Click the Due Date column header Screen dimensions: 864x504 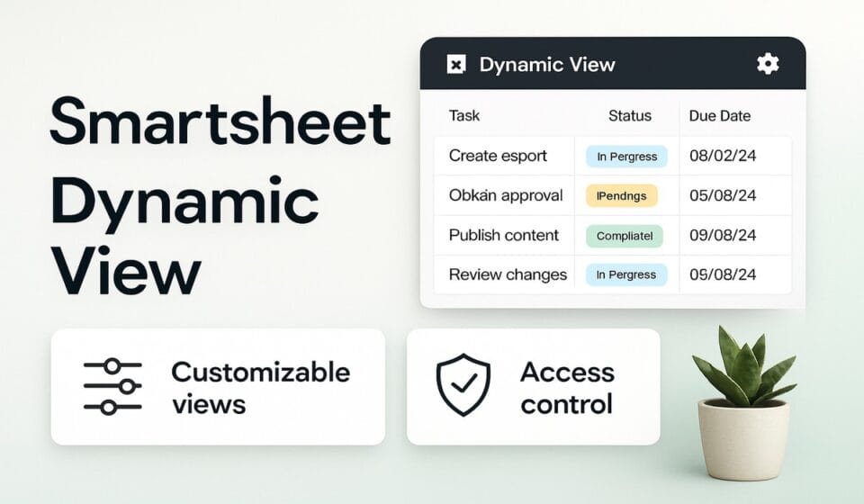[720, 116]
